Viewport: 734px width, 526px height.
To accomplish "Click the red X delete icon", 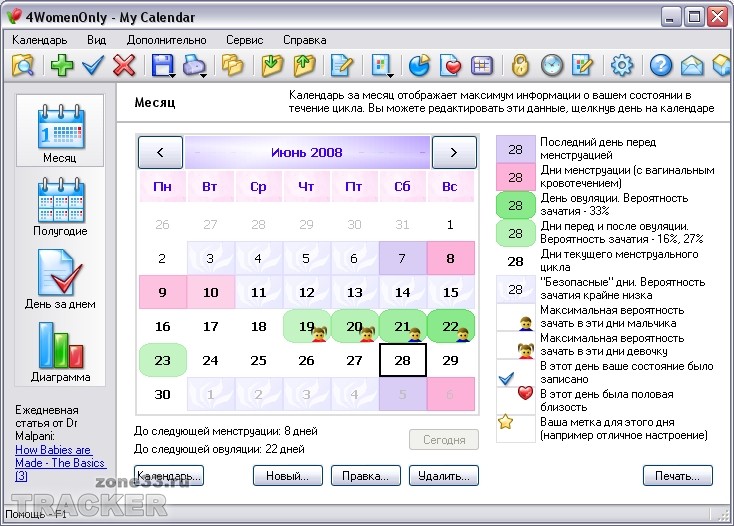I will click(124, 65).
